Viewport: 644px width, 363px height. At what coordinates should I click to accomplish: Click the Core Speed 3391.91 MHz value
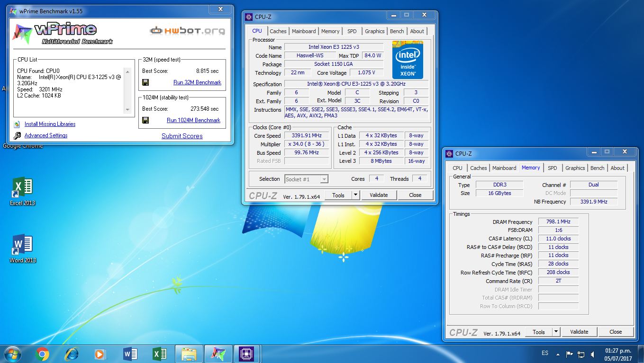tap(307, 136)
